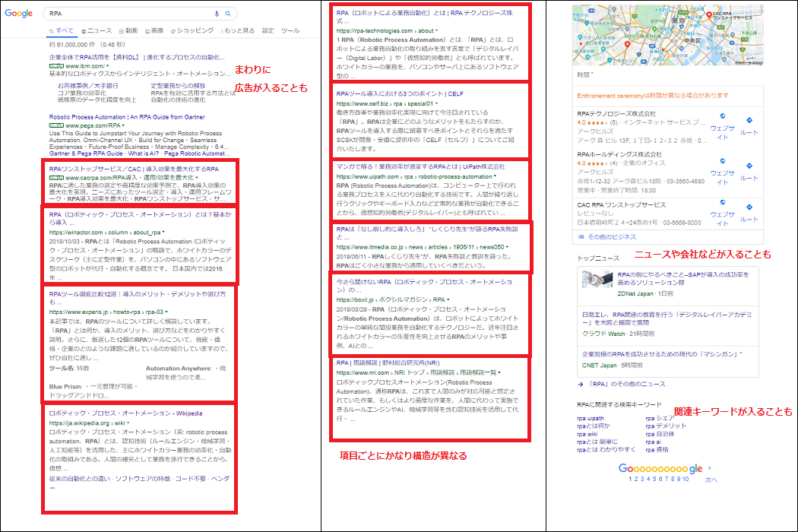
Task: Open the 従来の自動化との違い Wikipedia sublink
Action: [79, 479]
